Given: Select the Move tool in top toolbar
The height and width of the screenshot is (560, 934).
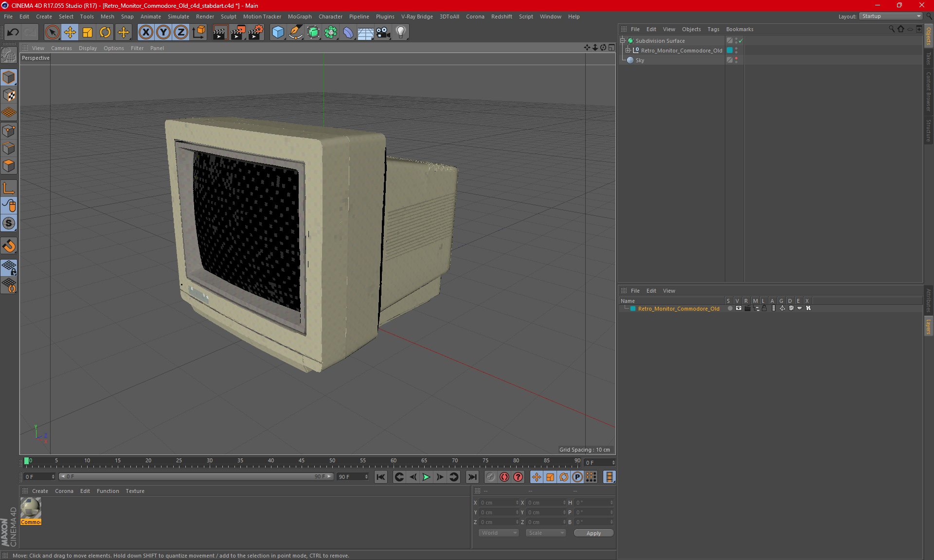Looking at the screenshot, I should coord(70,32).
